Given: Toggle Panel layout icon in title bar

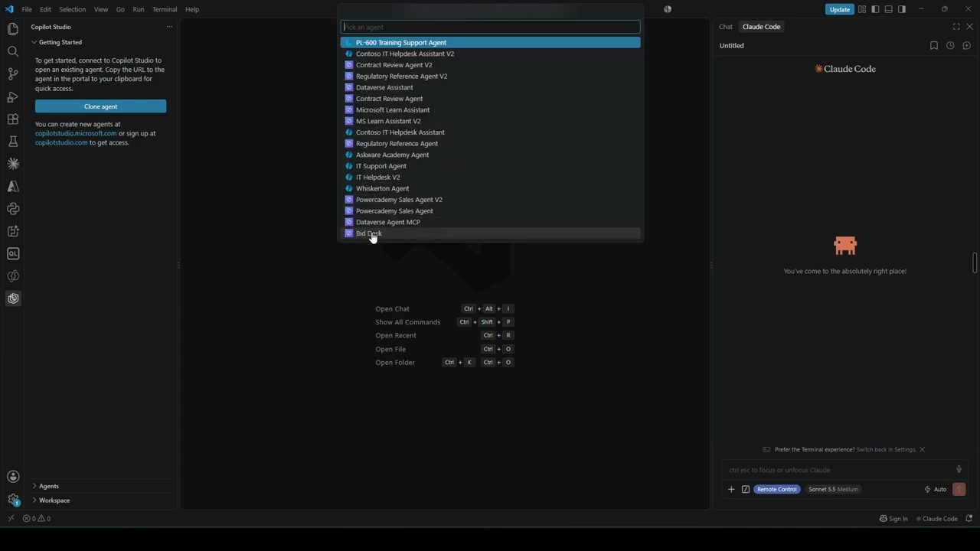Looking at the screenshot, I should tap(888, 9).
